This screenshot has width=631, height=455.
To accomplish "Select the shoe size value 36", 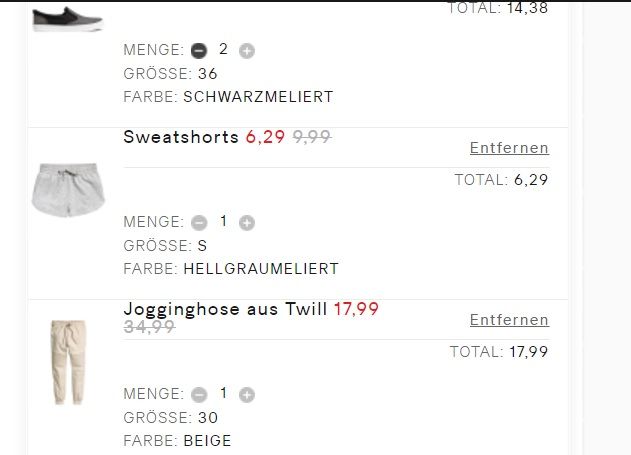I will pos(208,73).
